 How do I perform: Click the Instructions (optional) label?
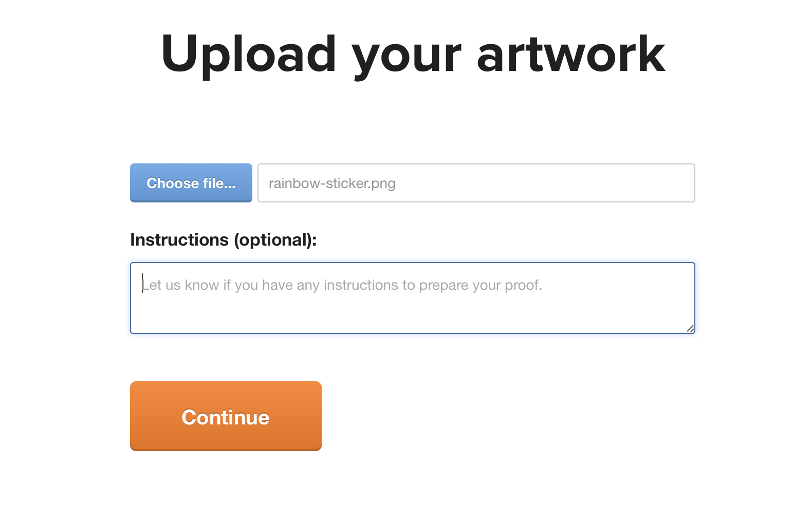223,240
